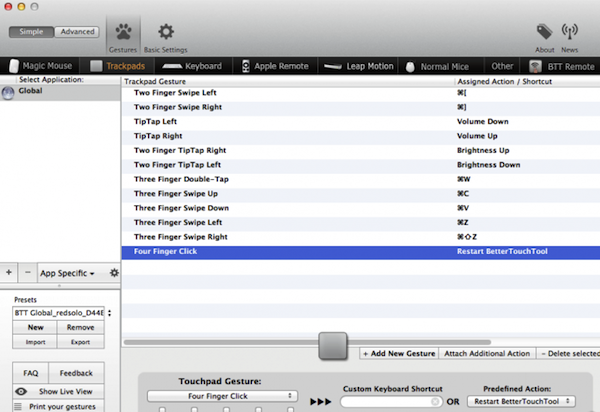Select Simple mode toggle
The image size is (600, 412).
pyautogui.click(x=31, y=32)
